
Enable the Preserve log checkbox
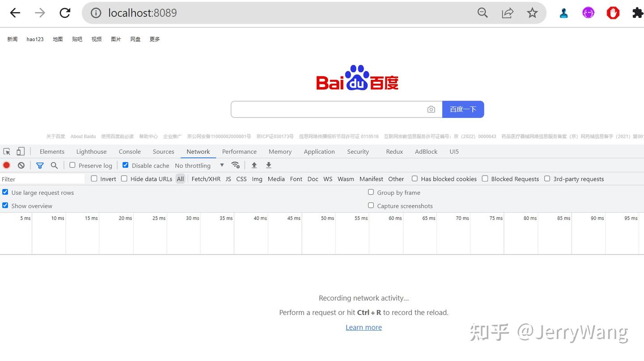[x=72, y=165]
